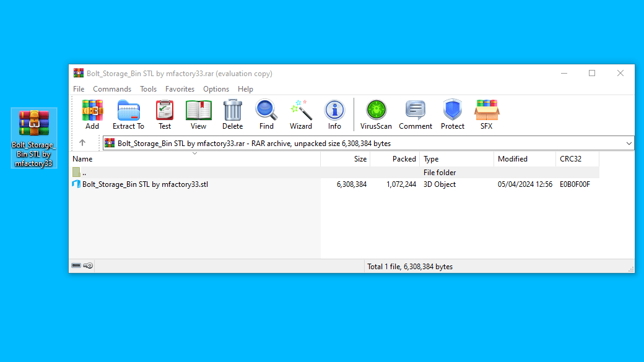Convert archive with SFX tool
This screenshot has width=644, height=362.
tap(486, 114)
